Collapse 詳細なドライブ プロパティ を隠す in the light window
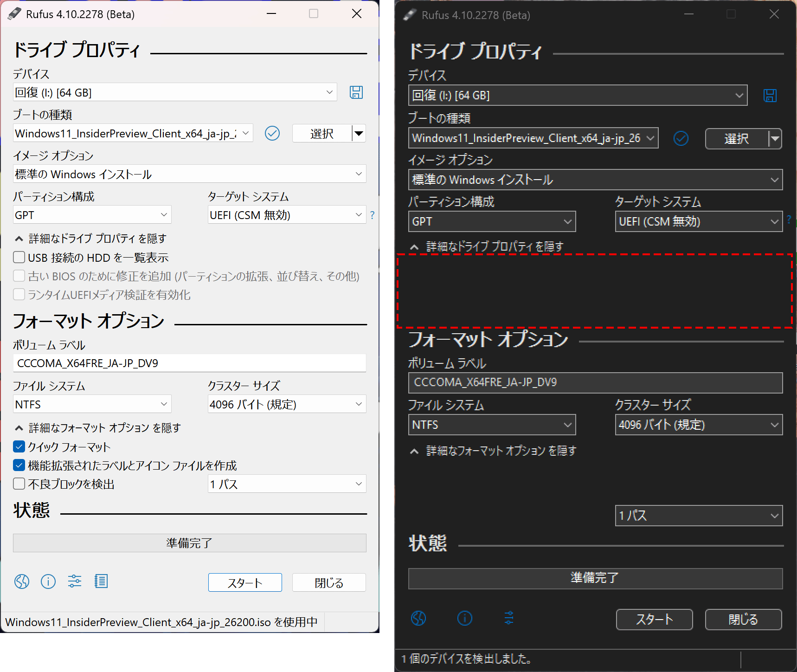 pos(91,239)
